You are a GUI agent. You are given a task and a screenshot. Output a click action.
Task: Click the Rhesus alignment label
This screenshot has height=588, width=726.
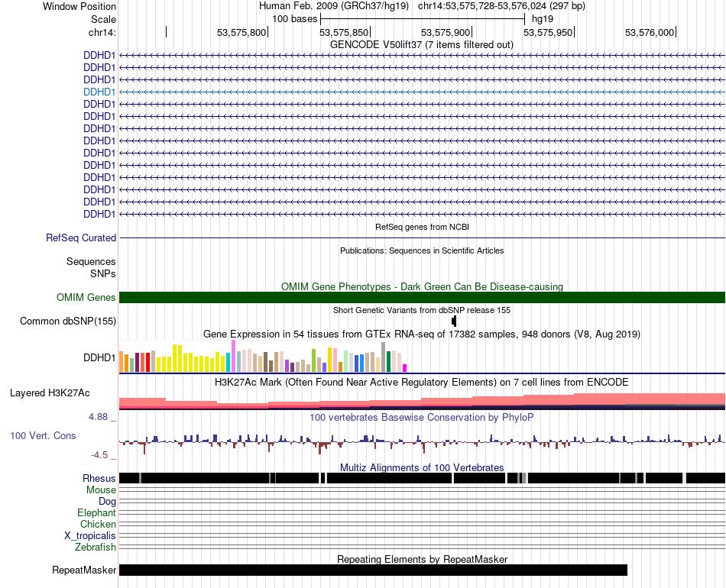[99, 478]
